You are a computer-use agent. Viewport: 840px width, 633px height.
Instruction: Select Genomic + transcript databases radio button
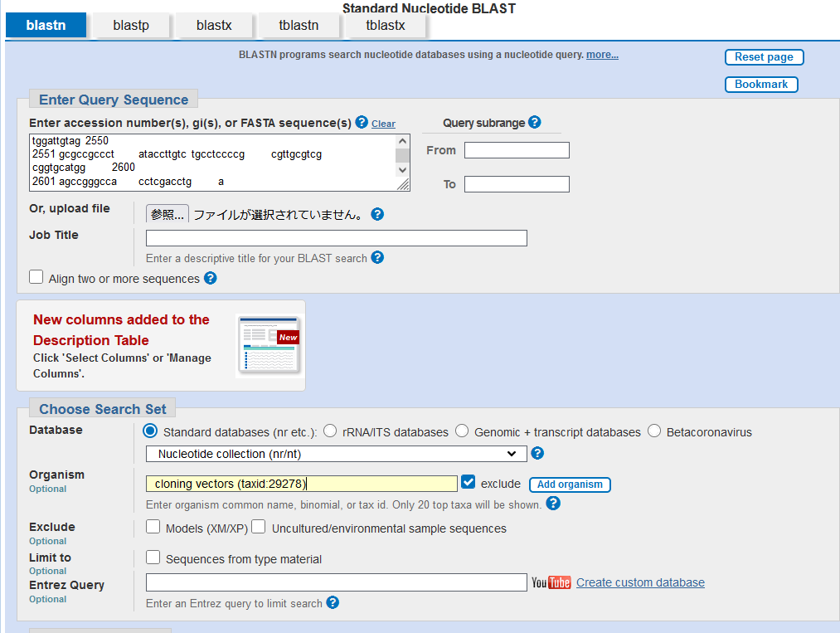point(462,431)
